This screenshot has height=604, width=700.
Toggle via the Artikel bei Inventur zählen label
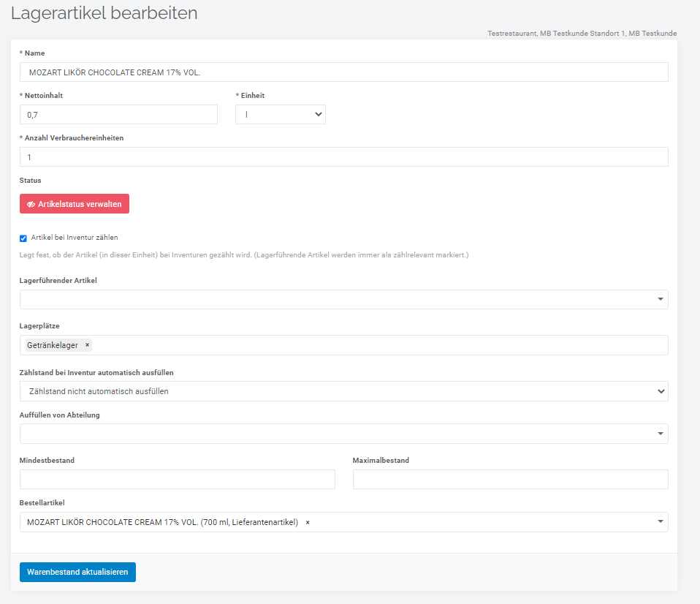75,237
